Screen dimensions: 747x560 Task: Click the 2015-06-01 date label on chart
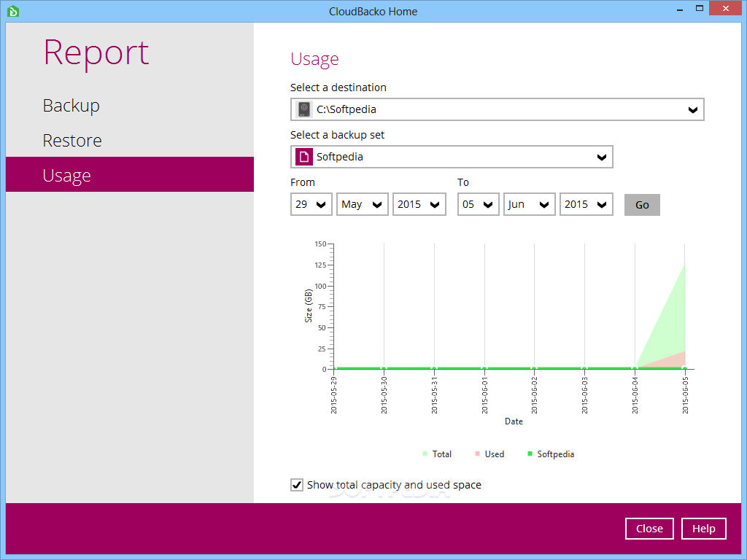tap(485, 394)
